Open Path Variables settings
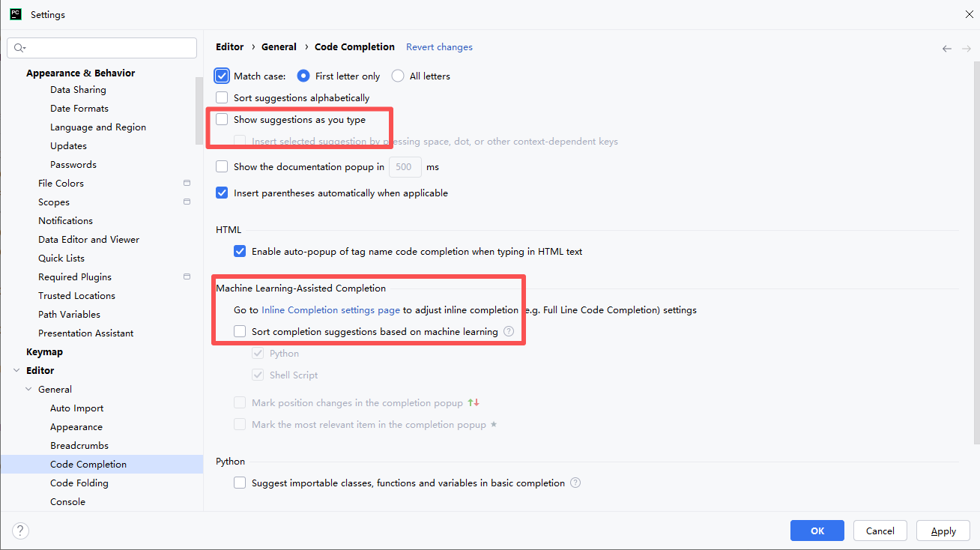 tap(69, 314)
